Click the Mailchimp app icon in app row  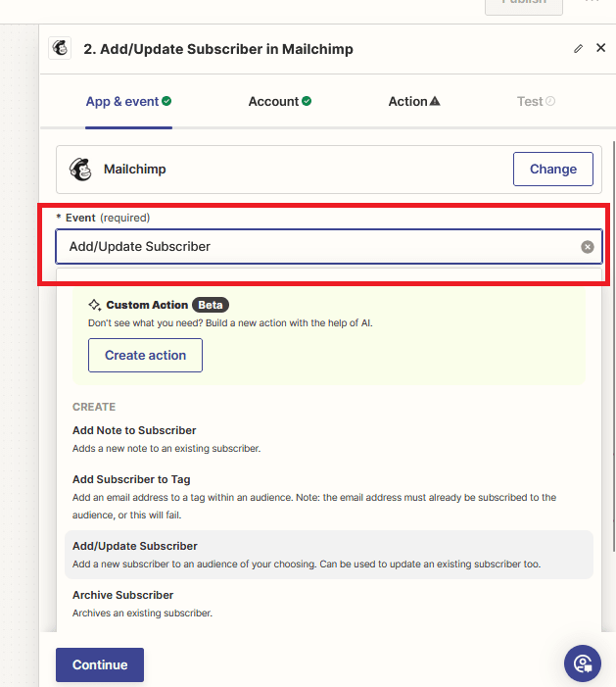(x=80, y=170)
